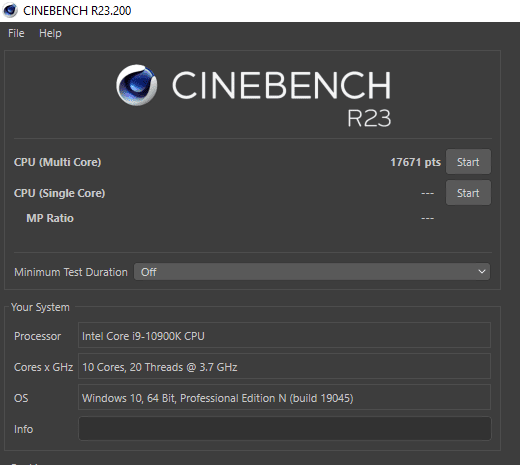Viewport: 520px width, 465px height.
Task: Click the Minimum Test Duration label
Action: coord(71,272)
